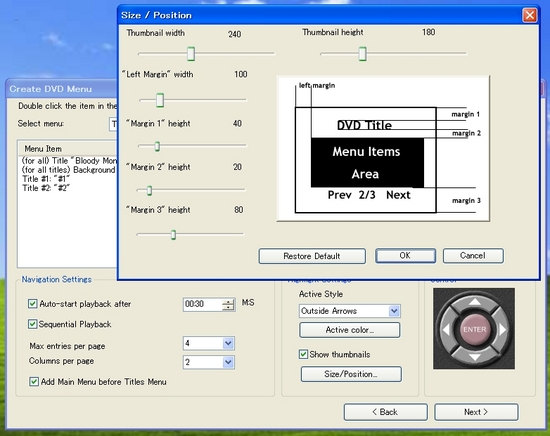The image size is (550, 436).
Task: Select Title #2 in Menu Item list
Action: [46, 188]
